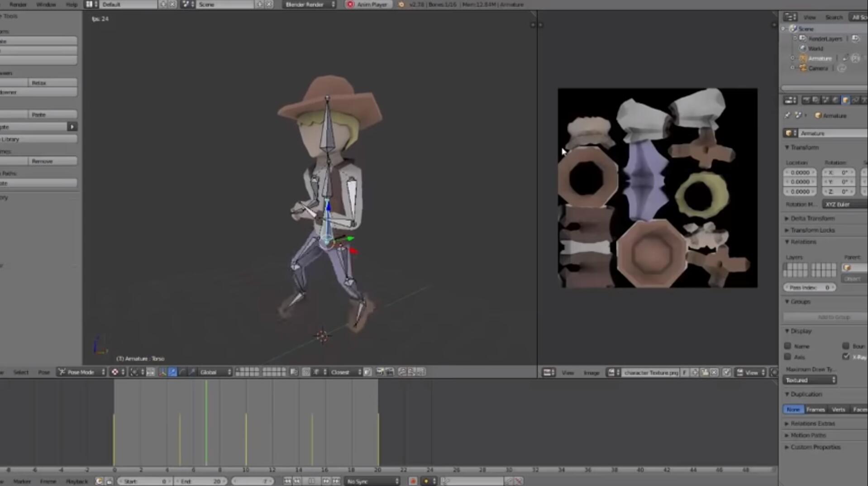
Task: Click the Search button in outliner header
Action: tap(834, 17)
